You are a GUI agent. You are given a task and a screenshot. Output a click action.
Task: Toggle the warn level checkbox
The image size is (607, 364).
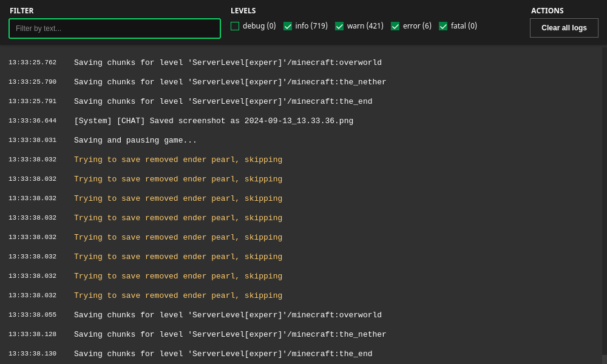339,26
